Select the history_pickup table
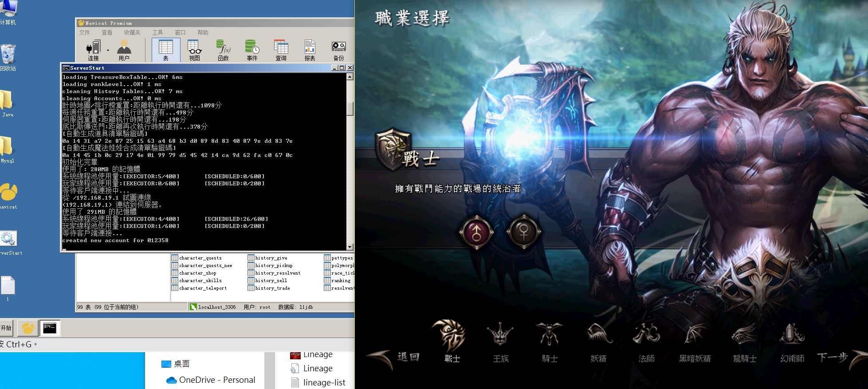Screen dimensions: 868x389 pyautogui.click(x=270, y=265)
